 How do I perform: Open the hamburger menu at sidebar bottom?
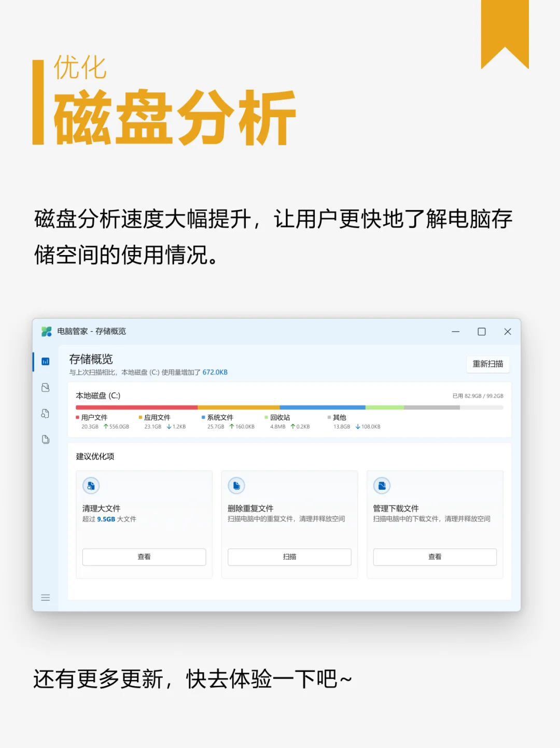click(x=45, y=598)
